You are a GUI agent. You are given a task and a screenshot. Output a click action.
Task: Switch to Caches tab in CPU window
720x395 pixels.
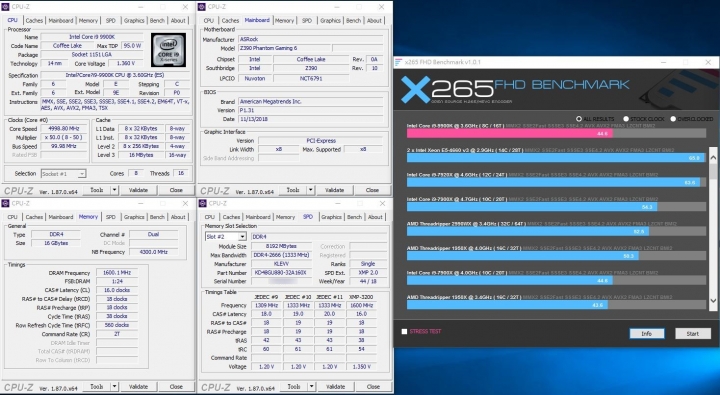34,21
